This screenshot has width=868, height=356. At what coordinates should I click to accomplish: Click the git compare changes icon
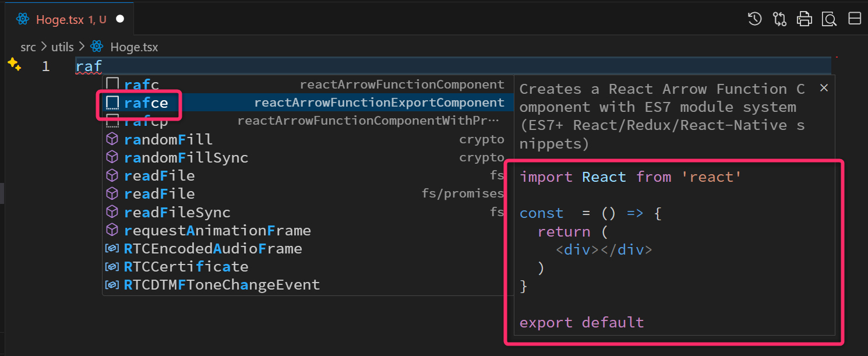tap(779, 19)
